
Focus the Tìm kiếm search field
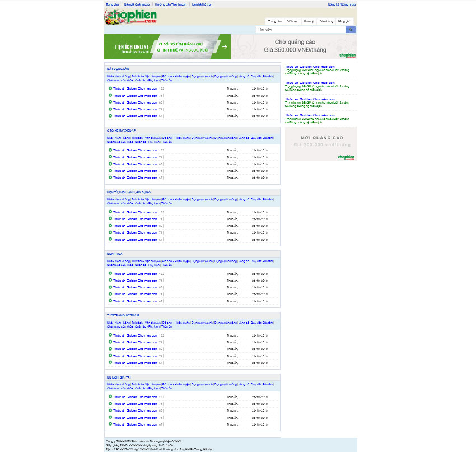click(300, 30)
